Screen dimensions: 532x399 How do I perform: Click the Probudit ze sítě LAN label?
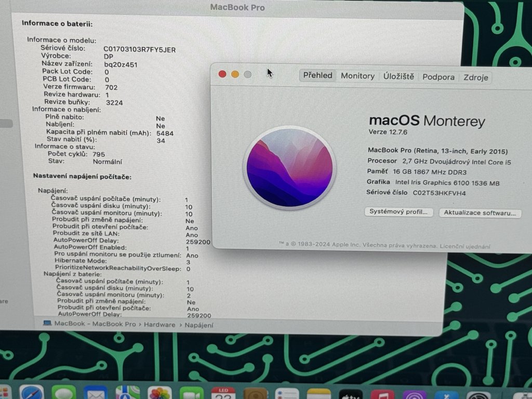tap(86, 233)
